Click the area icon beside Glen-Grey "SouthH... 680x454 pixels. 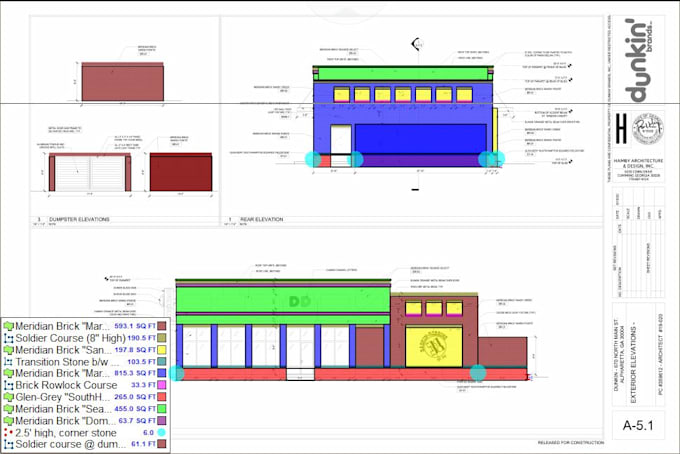pos(8,397)
